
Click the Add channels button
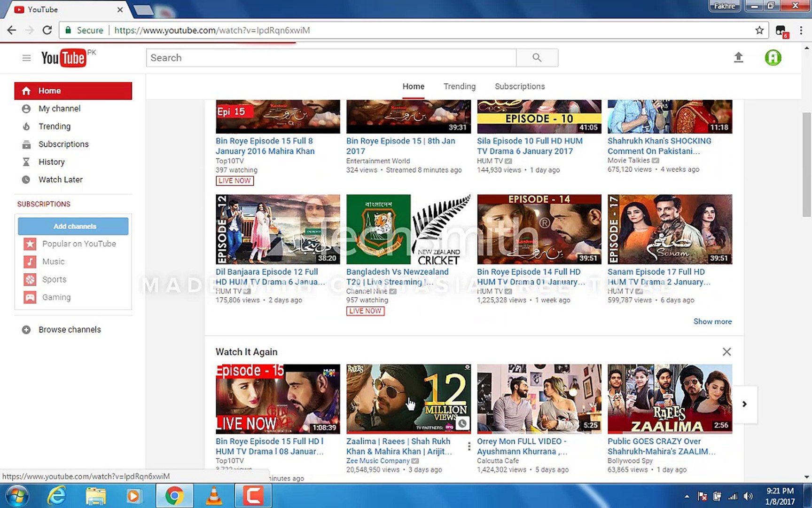tap(73, 226)
